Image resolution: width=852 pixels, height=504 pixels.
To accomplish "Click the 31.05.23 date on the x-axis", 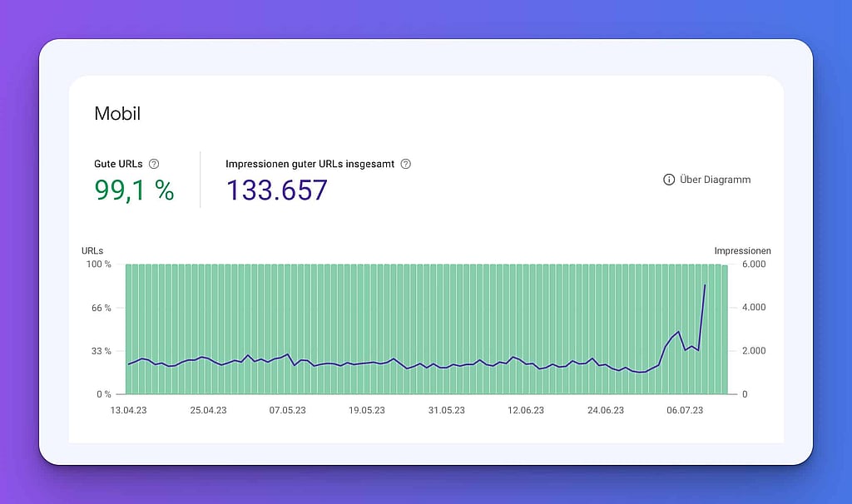I will (x=446, y=410).
